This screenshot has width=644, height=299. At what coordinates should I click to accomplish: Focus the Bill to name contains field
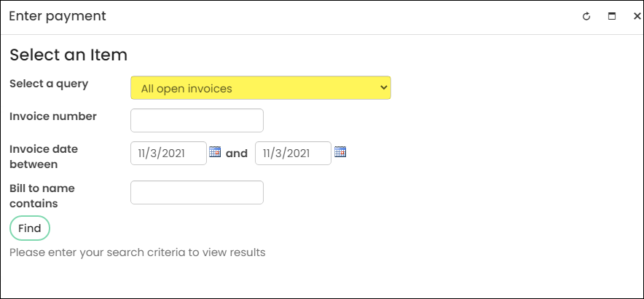[197, 192]
